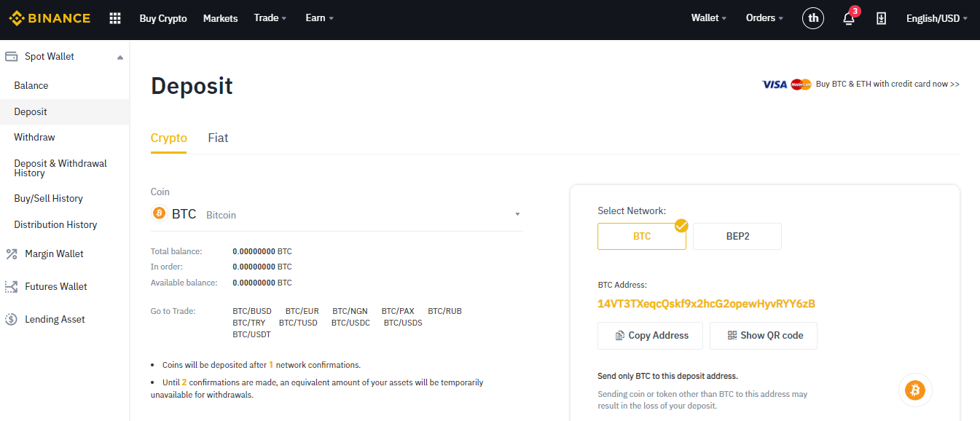The image size is (980, 421).
Task: Open the BTC/USDT trading pair
Action: pos(252,334)
